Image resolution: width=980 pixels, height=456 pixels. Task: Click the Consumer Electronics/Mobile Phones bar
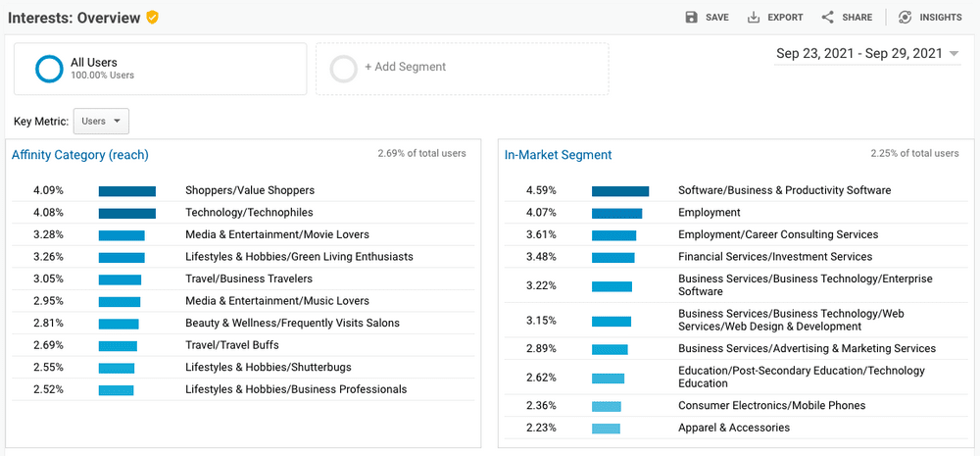(x=607, y=407)
